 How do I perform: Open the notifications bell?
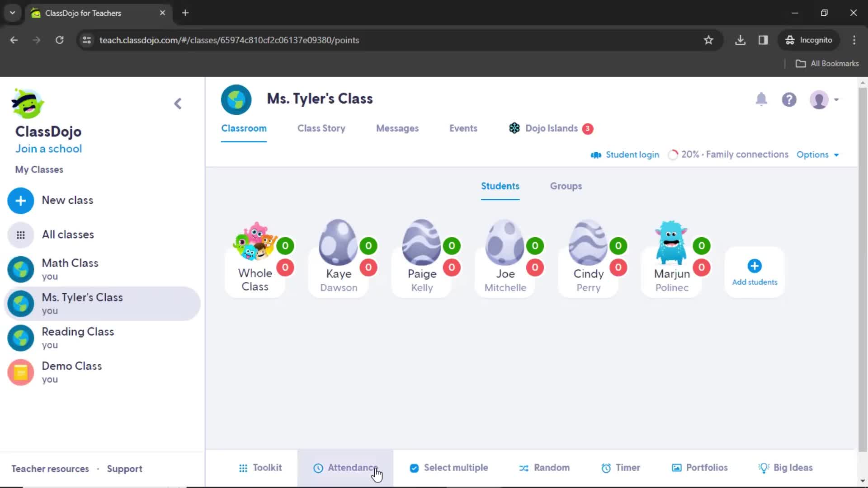pos(761,99)
